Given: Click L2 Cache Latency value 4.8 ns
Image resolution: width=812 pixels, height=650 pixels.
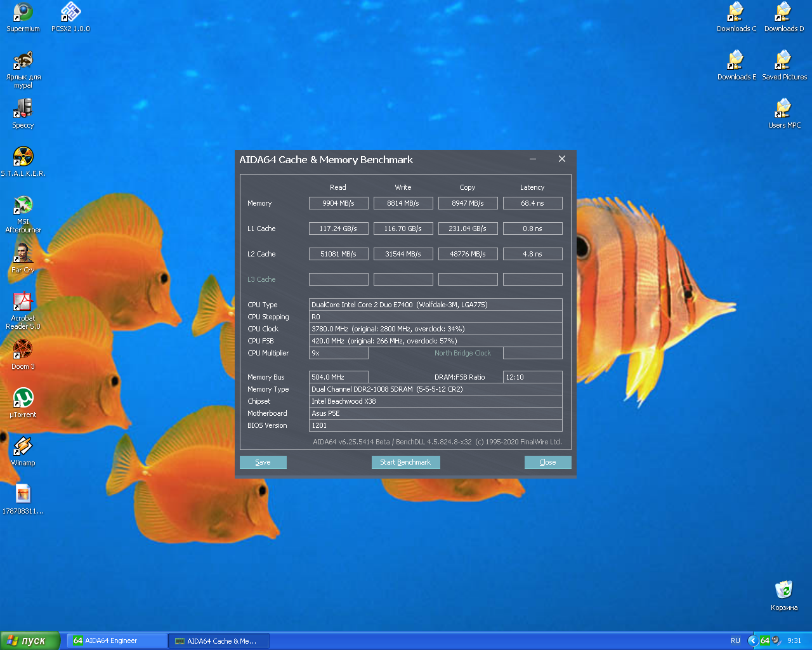Looking at the screenshot, I should [533, 254].
